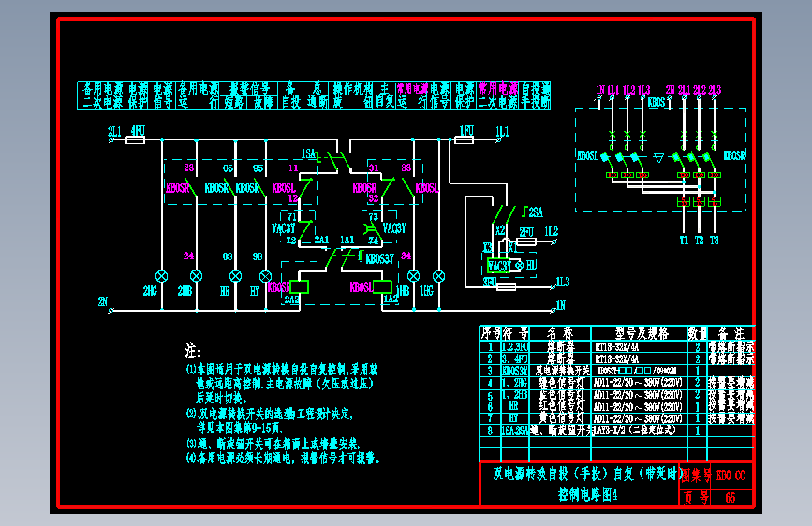Click the 2N neutral label
The width and height of the screenshot is (812, 526).
point(102,301)
